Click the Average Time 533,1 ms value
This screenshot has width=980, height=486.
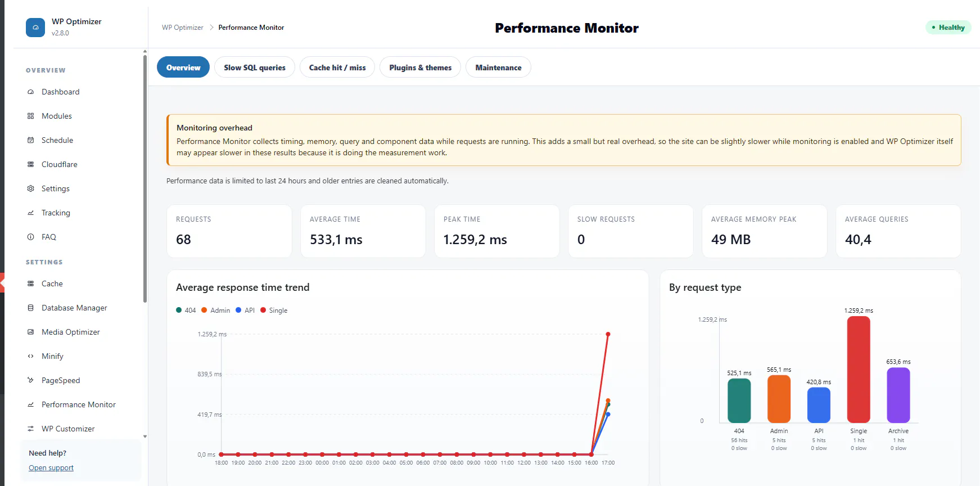pyautogui.click(x=336, y=240)
